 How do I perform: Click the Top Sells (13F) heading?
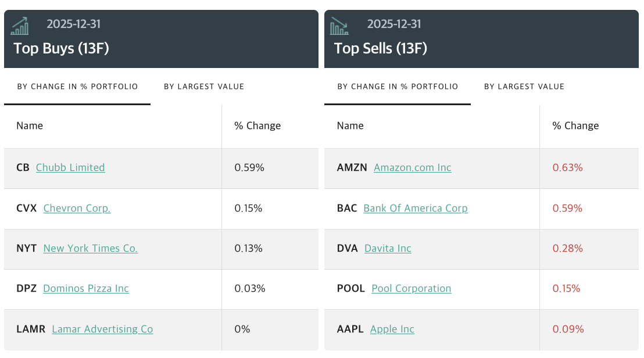(x=381, y=48)
